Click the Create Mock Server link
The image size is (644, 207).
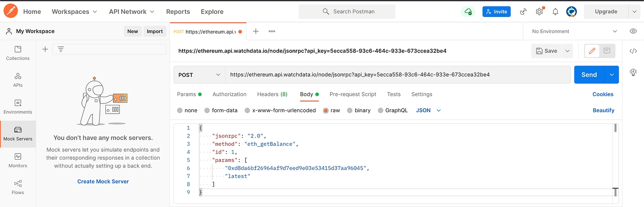coord(103,181)
